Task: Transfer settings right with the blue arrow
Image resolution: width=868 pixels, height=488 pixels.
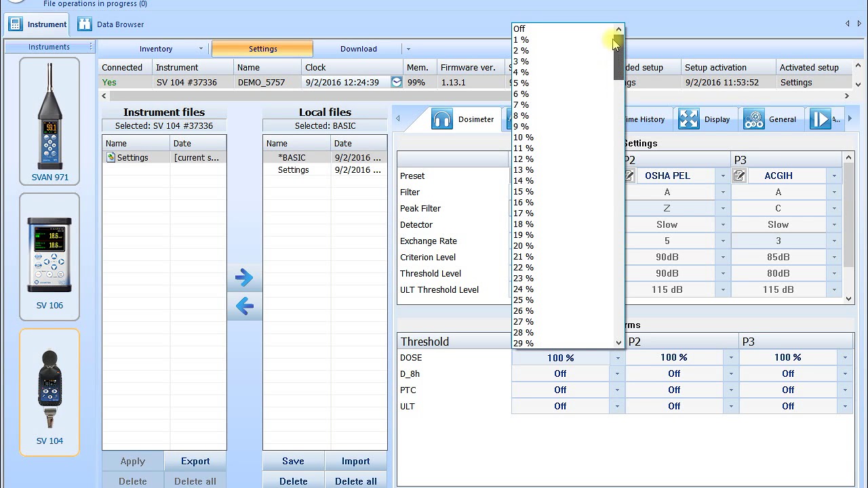Action: tap(244, 277)
